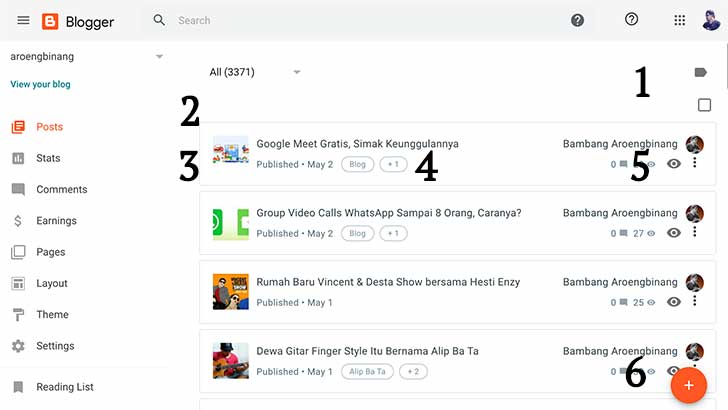Click the search magnifier icon
Image resolution: width=728 pixels, height=410 pixels.
click(x=159, y=20)
